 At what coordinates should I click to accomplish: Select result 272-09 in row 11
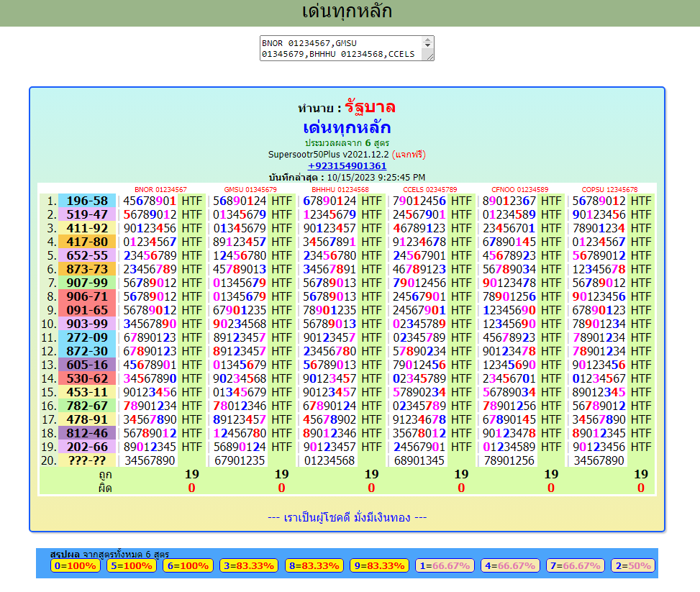click(x=87, y=337)
